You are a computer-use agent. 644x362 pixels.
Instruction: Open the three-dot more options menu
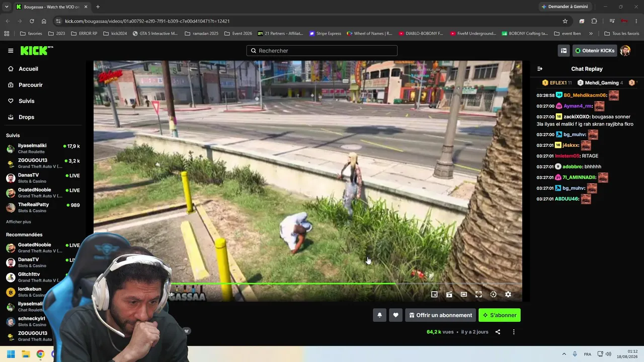(514, 332)
